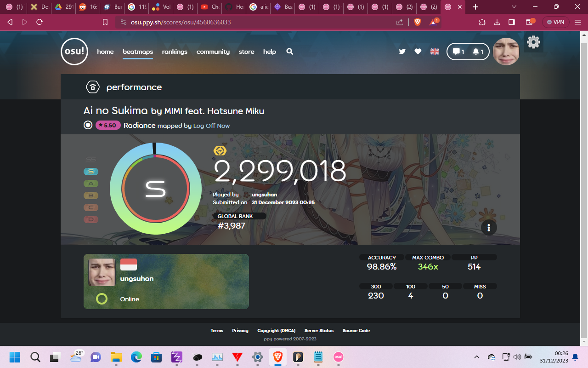The image size is (588, 368).
Task: Open Microsoft Store from the taskbar
Action: pos(156,357)
